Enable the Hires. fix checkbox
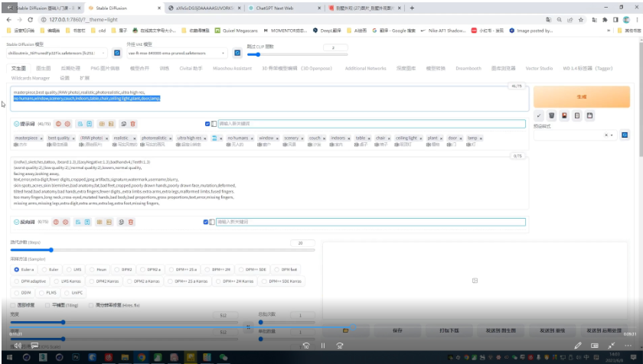Screen dimensions: 643x364 pos(90,305)
